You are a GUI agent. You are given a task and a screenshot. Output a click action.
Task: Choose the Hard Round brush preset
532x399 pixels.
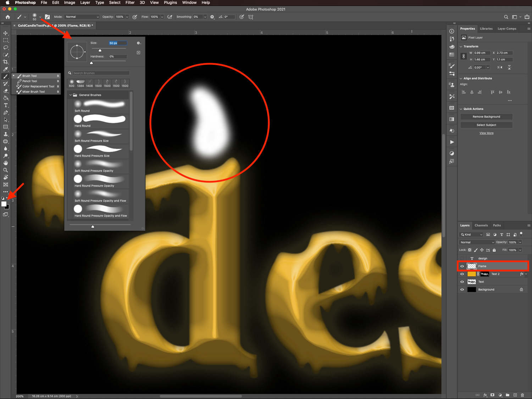pyautogui.click(x=101, y=121)
